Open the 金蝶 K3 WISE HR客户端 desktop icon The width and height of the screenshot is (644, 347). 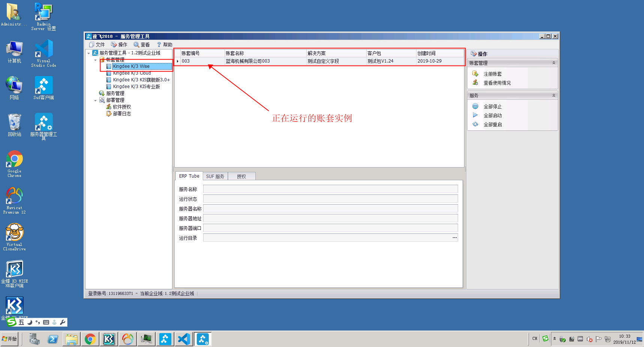point(14,274)
